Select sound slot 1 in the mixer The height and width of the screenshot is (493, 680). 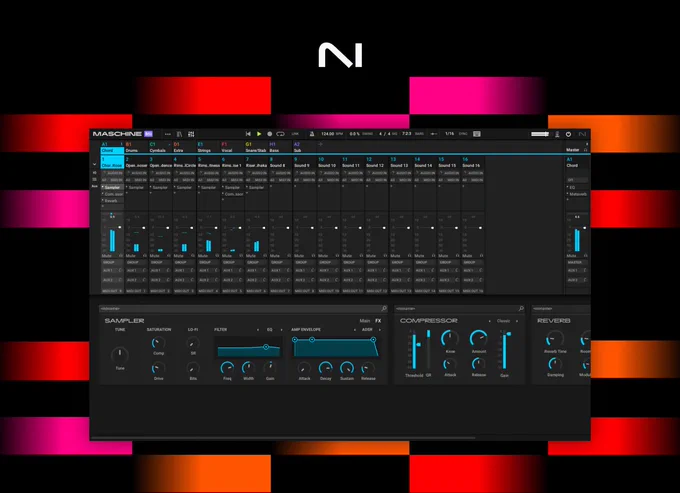[x=112, y=163]
